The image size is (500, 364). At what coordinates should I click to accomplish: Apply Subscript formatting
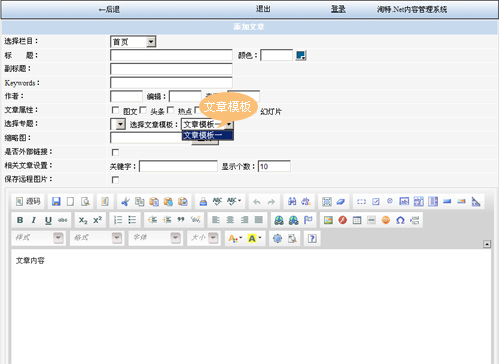tap(83, 220)
